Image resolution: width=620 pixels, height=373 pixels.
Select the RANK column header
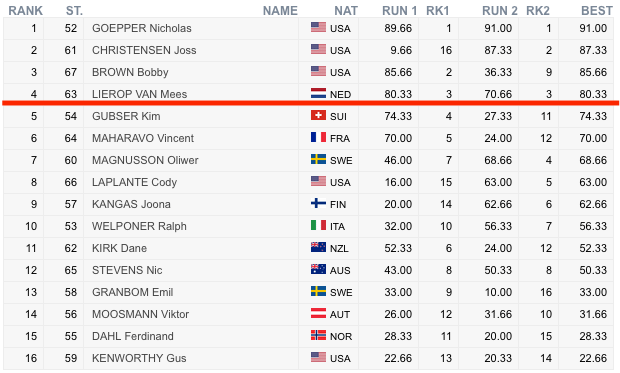[26, 11]
